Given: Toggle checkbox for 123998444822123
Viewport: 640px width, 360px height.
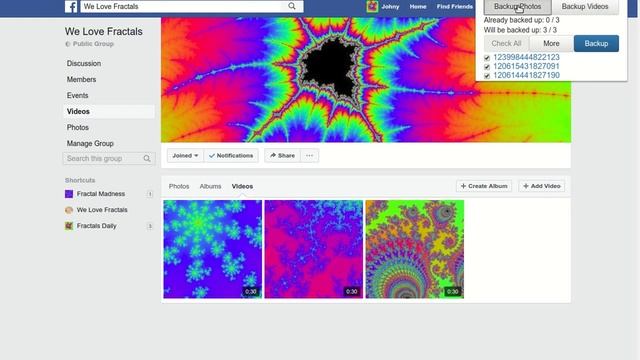Looking at the screenshot, I should point(487,58).
